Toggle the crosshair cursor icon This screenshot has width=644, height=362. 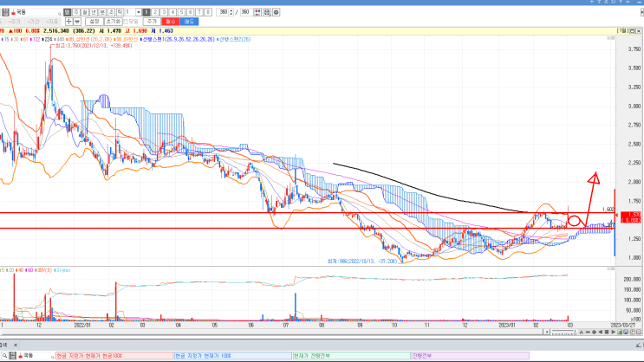(68, 22)
